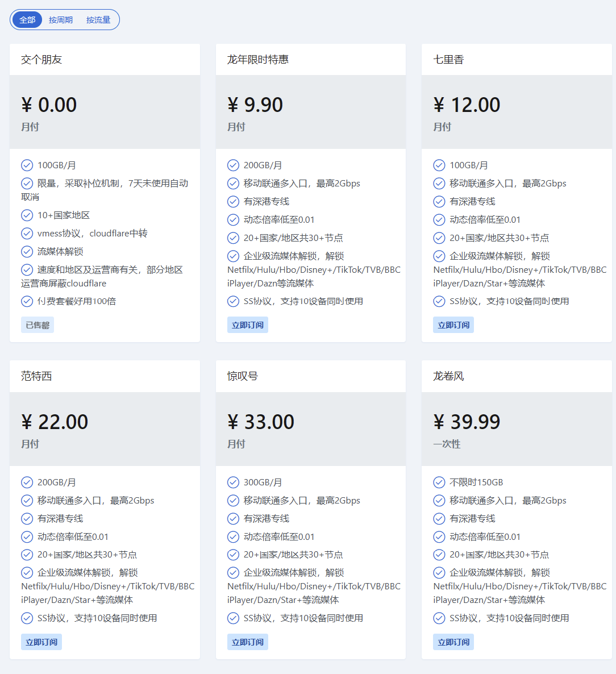Click the check icon beside 300GB/月
The image size is (616, 674).
tap(233, 482)
